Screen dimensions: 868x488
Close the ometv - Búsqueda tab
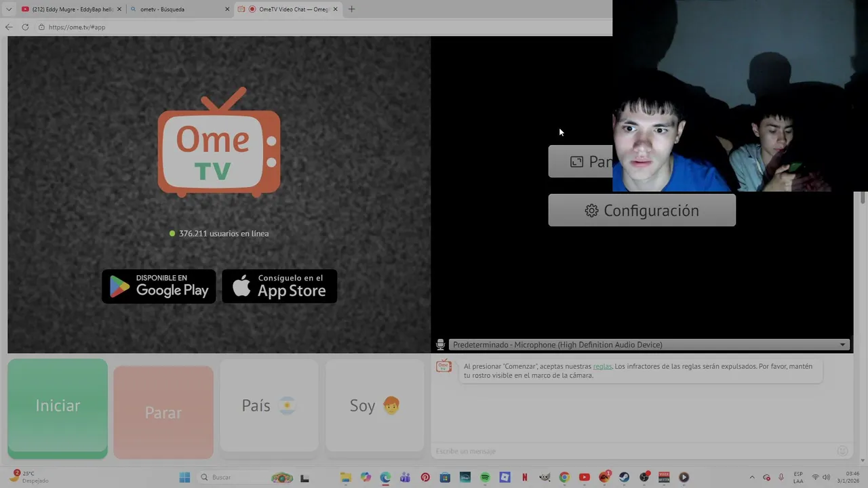point(227,9)
